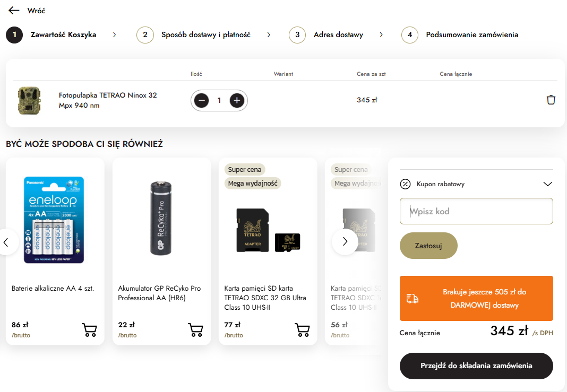Increase quantity with the plus button
Screen dimensions: 567x392
tap(237, 100)
